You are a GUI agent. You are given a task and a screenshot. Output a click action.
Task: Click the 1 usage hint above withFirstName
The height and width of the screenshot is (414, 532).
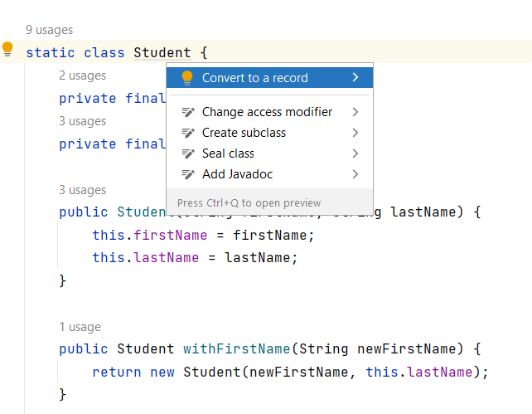[x=80, y=327]
